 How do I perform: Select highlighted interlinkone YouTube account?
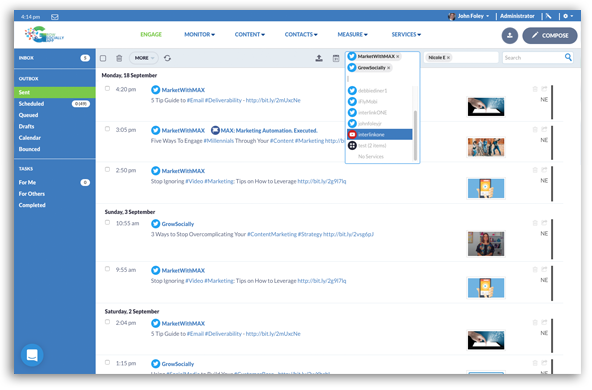click(x=379, y=134)
